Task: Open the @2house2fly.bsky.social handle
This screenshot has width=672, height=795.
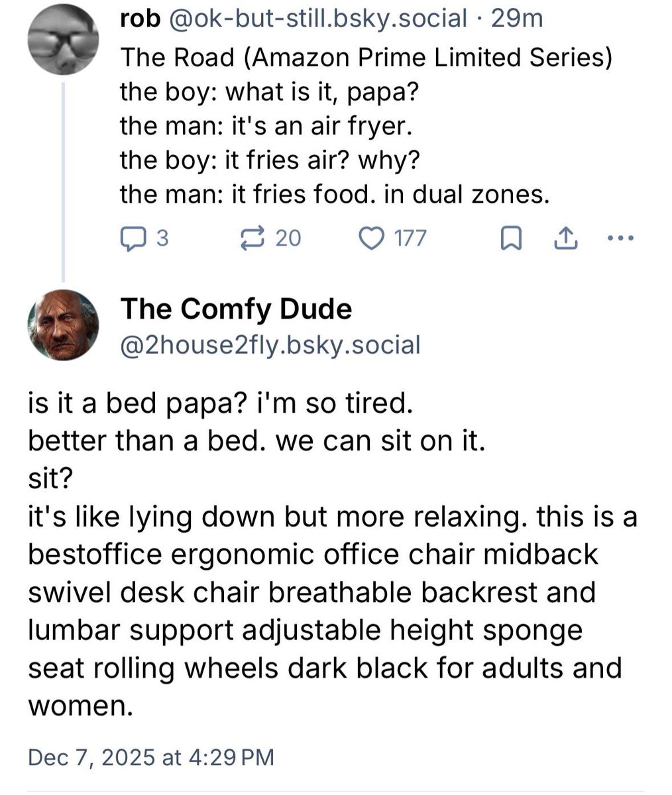Action: (x=270, y=344)
